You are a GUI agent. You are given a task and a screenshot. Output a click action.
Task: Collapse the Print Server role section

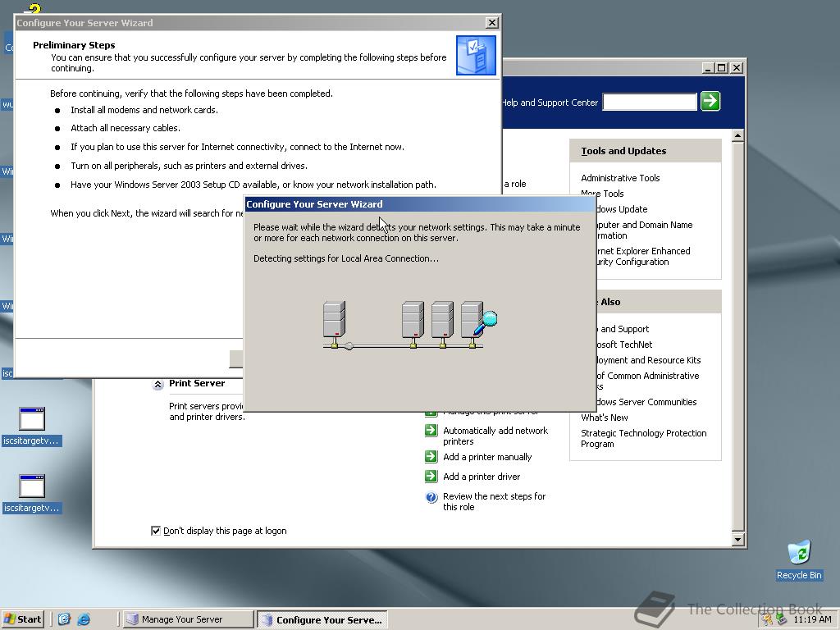click(158, 385)
